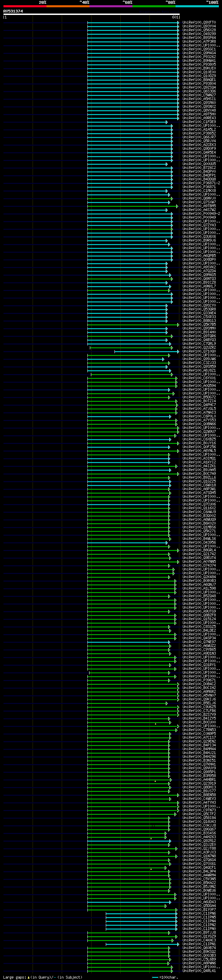Click the cyan ~100% identity legend segment
Screen dimensions: 222x980
197,6
